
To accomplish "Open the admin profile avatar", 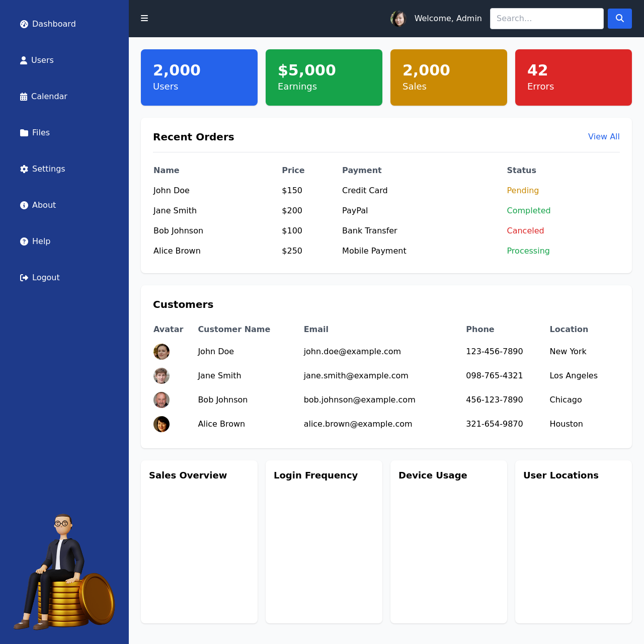I will (398, 19).
